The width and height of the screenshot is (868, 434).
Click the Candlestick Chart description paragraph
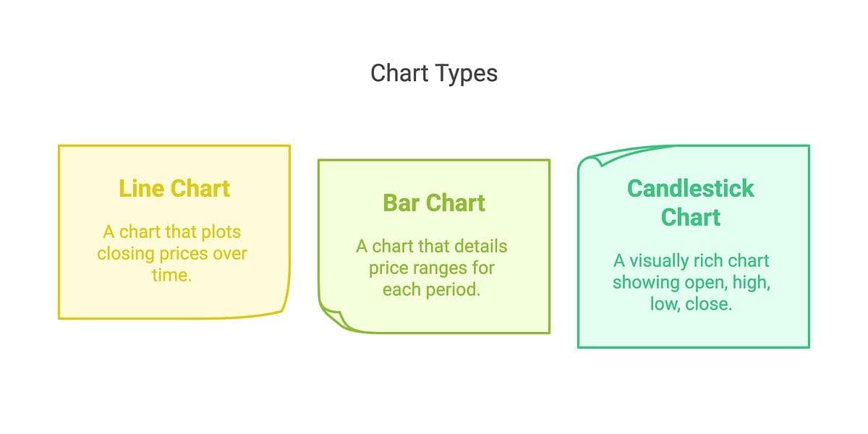(691, 282)
